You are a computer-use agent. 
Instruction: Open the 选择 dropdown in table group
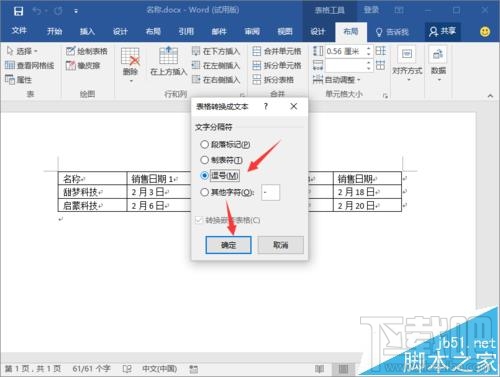pos(22,51)
